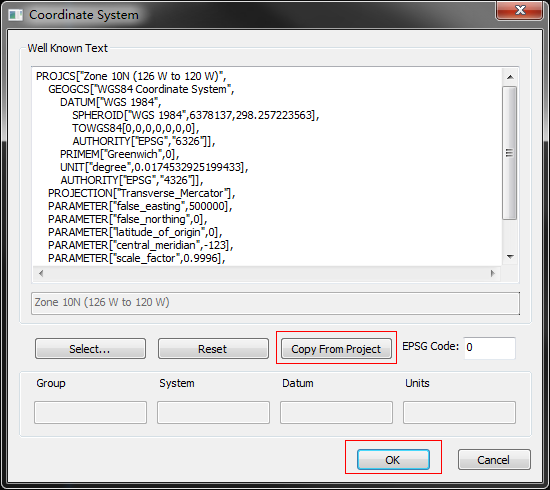Image resolution: width=550 pixels, height=490 pixels.
Task: Click the AUTHORITY["EPSG","4326"] line
Action: pyautogui.click(x=132, y=180)
